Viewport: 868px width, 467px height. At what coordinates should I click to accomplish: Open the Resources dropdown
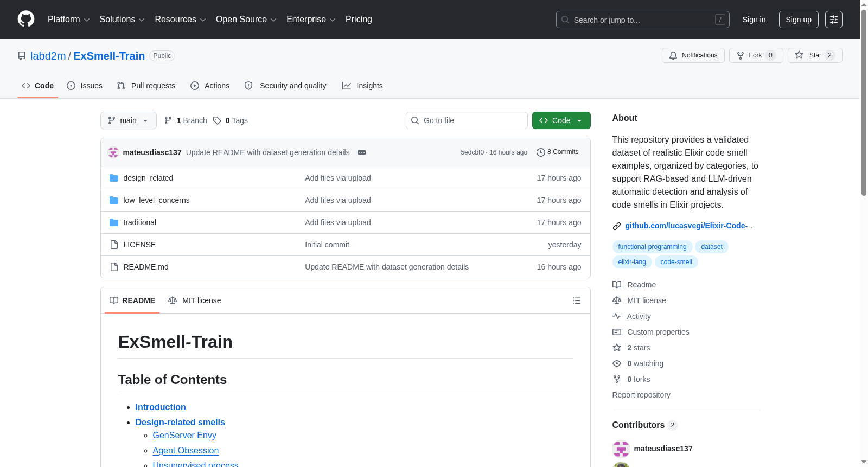pos(180,20)
